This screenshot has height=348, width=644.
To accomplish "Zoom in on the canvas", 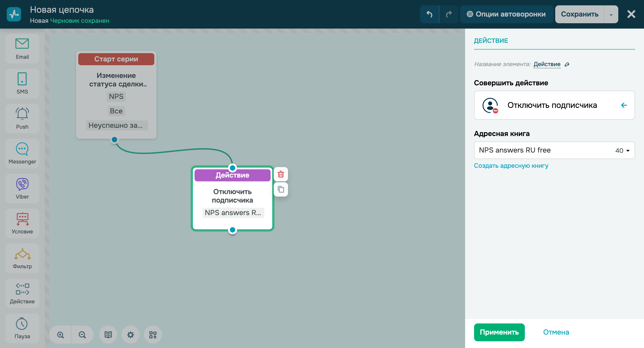I will 61,335.
